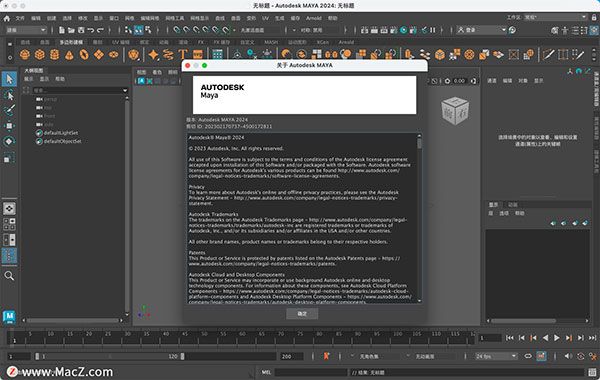Viewport: 600px width, 380px height.
Task: Select the Paint Selection tool
Action: [x=9, y=111]
